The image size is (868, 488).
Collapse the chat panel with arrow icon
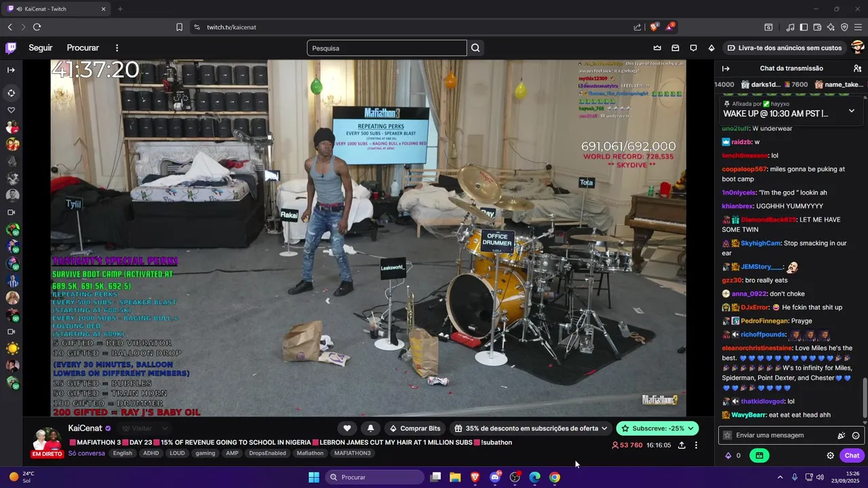point(726,68)
